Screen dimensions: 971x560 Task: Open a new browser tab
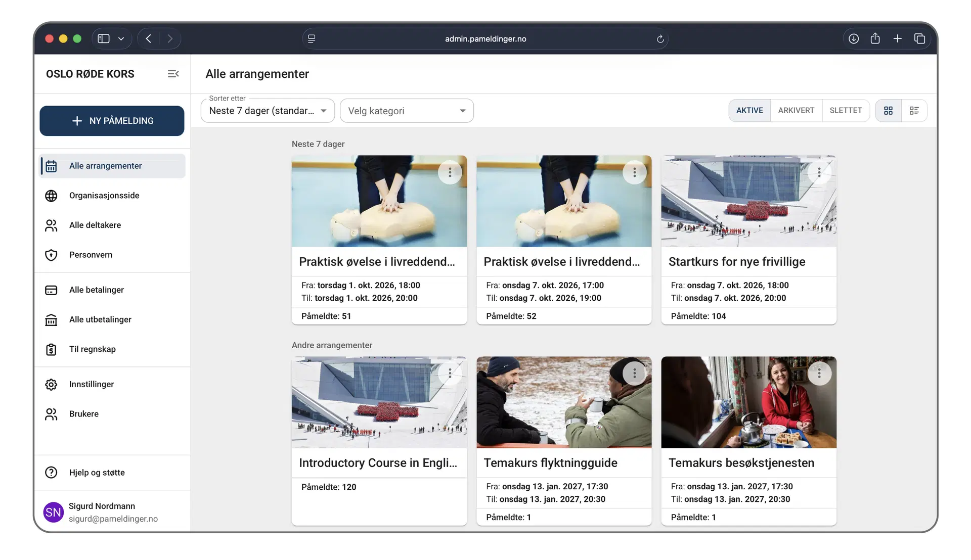[897, 39]
